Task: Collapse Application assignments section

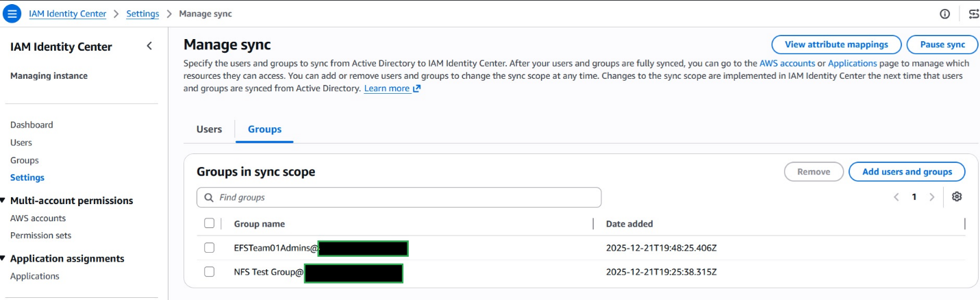Action: 4,259
